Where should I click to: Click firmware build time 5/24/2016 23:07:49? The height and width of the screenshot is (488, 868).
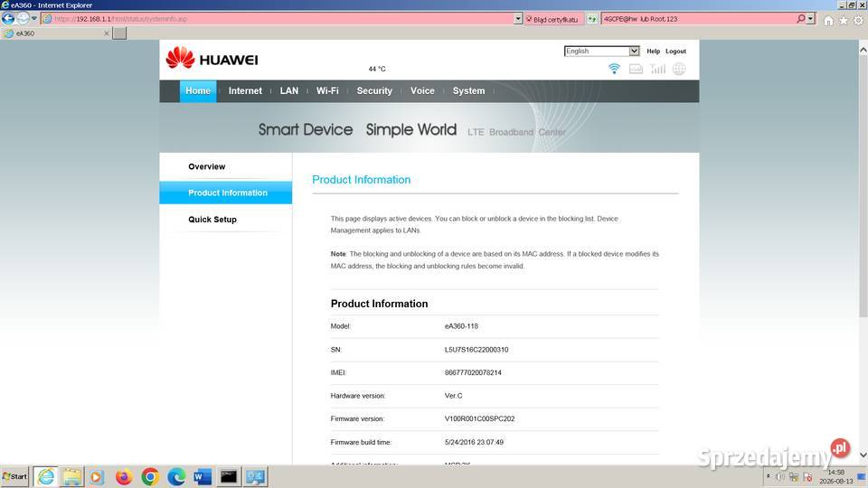pyautogui.click(x=474, y=442)
